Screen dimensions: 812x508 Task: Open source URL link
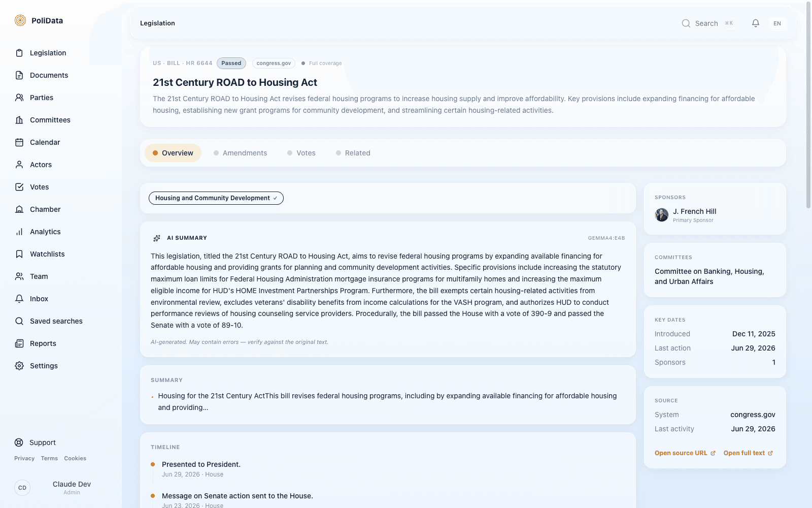685,453
